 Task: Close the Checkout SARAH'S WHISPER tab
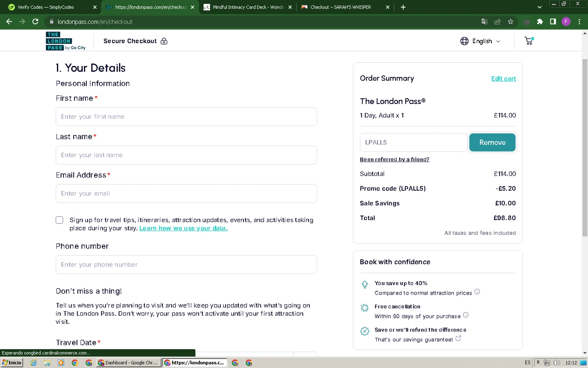(x=387, y=7)
